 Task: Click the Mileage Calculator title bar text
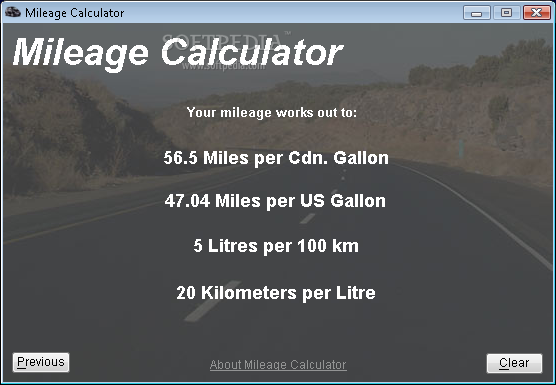coord(74,13)
